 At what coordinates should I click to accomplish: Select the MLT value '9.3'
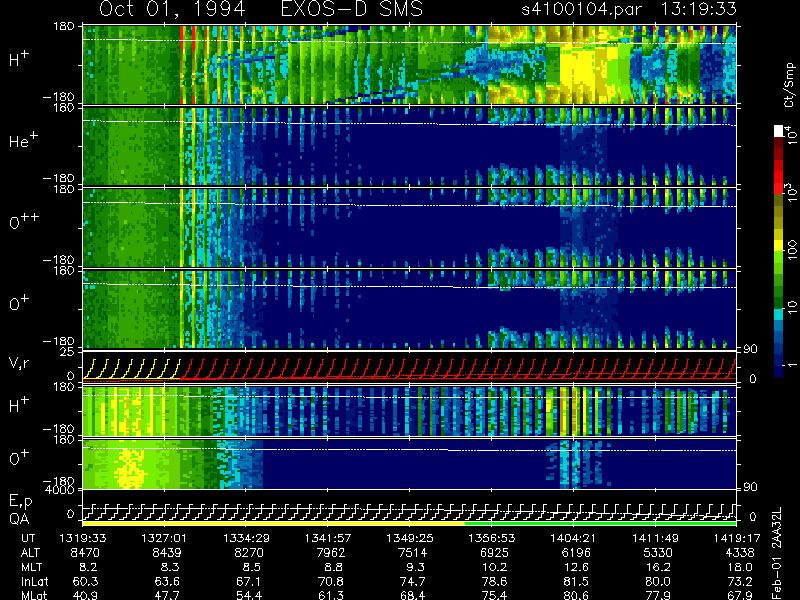click(415, 567)
